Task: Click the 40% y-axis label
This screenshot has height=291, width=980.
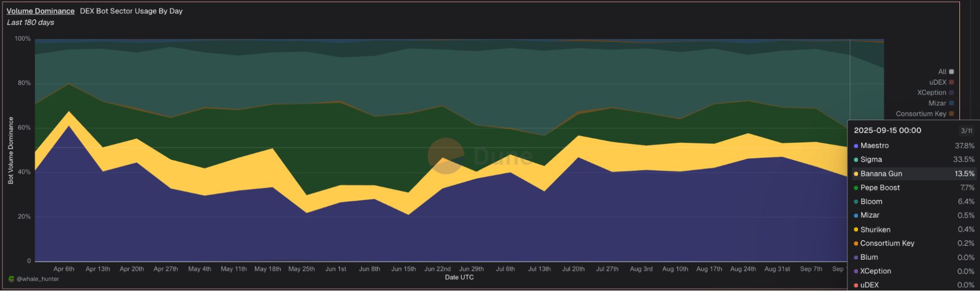Action: (x=24, y=172)
